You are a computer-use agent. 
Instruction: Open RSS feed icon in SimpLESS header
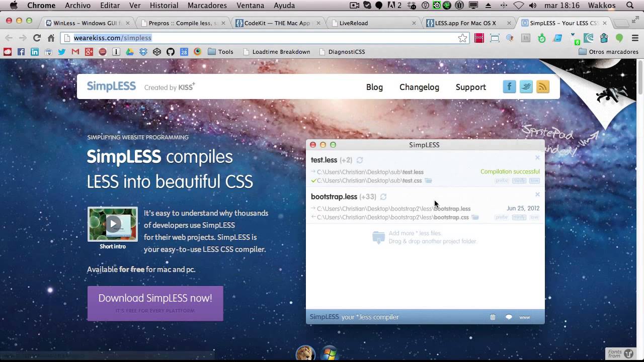pyautogui.click(x=542, y=87)
